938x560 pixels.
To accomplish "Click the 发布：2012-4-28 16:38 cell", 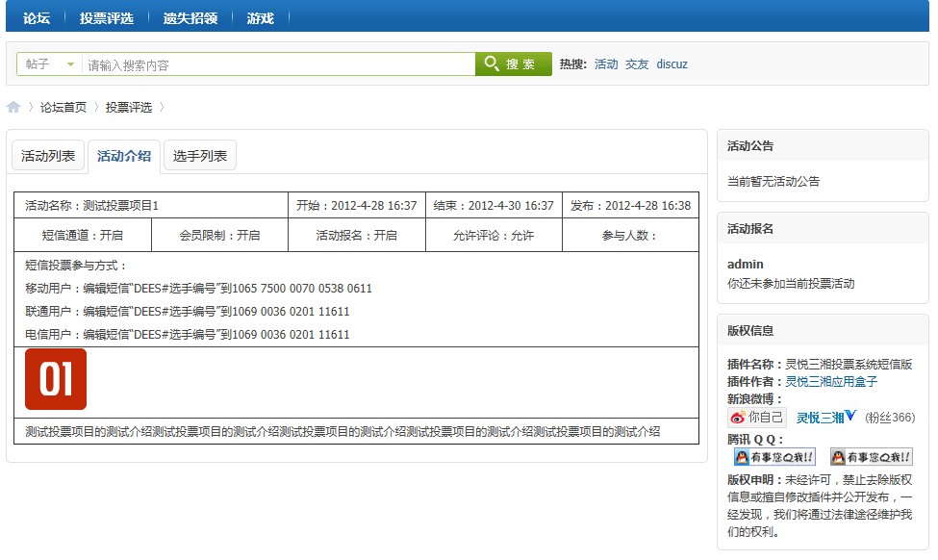I will (x=630, y=205).
